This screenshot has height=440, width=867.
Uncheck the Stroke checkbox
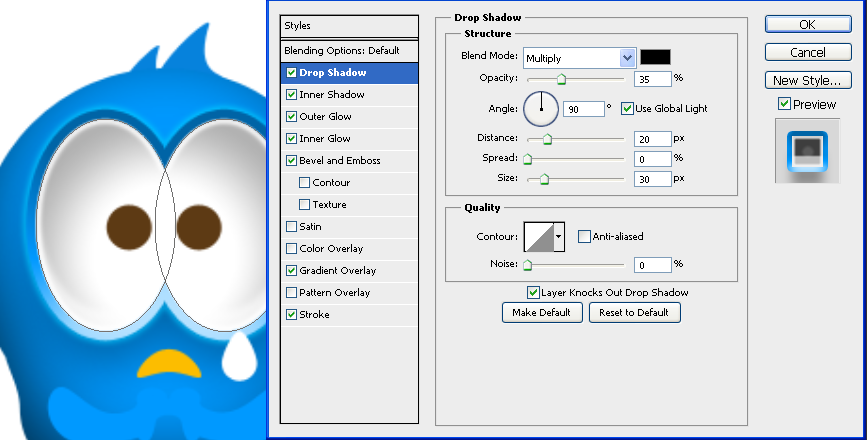[x=291, y=315]
